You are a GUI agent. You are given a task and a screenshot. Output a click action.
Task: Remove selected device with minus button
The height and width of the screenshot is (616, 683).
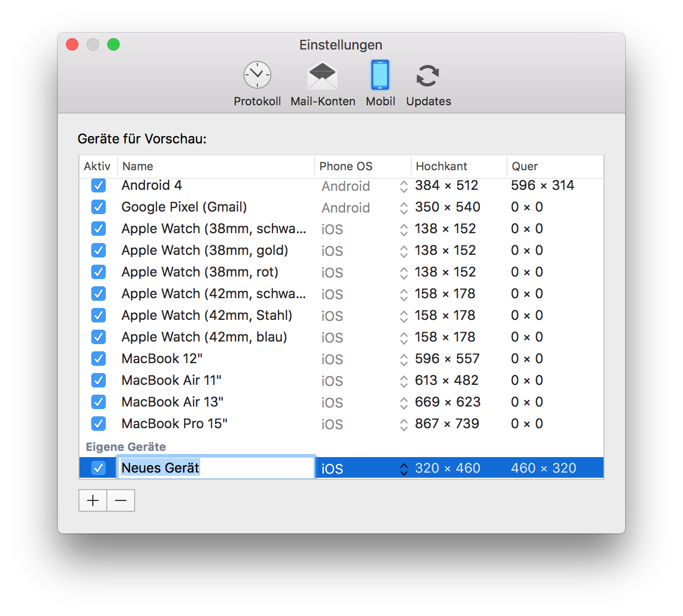tap(121, 500)
